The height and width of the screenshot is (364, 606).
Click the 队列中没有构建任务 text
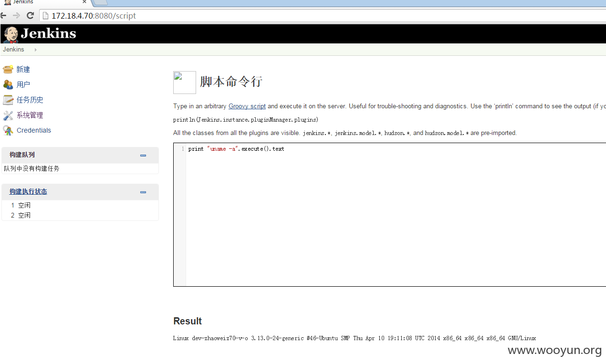pyautogui.click(x=31, y=168)
